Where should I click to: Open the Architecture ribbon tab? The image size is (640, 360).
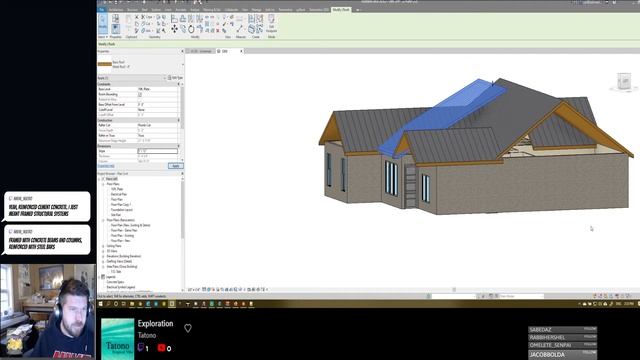coord(116,10)
